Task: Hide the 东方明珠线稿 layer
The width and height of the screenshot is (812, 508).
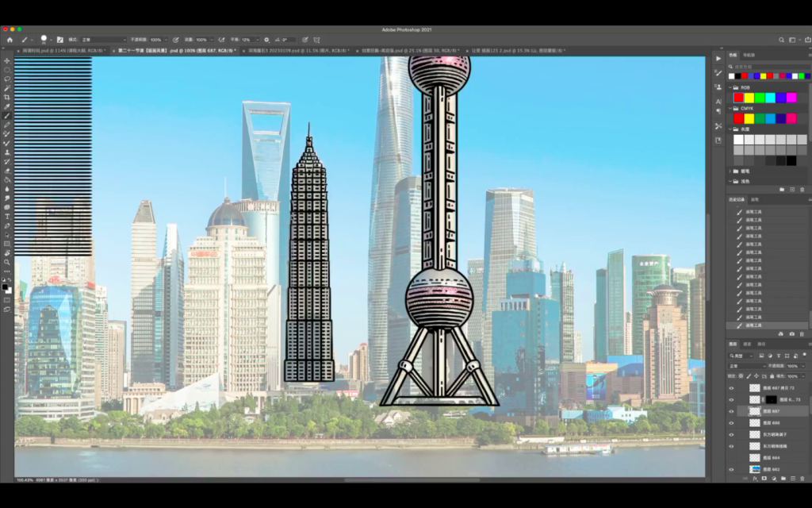Action: pos(731,446)
